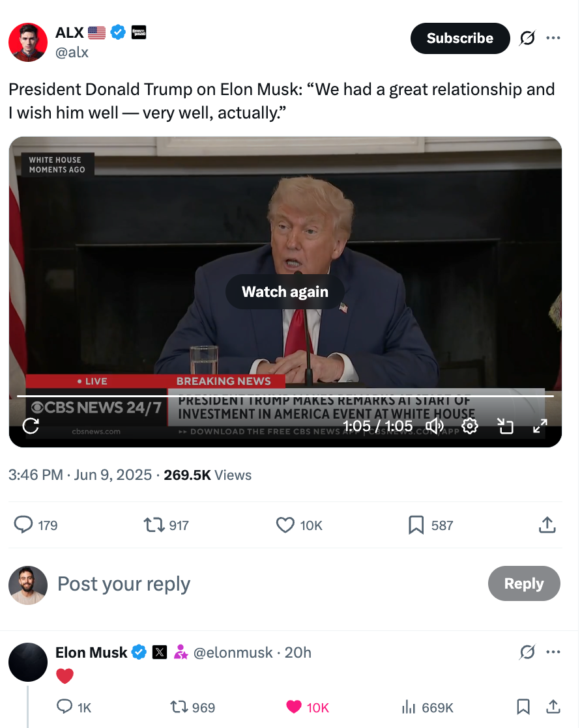Replay the video with the replay icon
Image resolution: width=580 pixels, height=728 pixels.
(29, 426)
